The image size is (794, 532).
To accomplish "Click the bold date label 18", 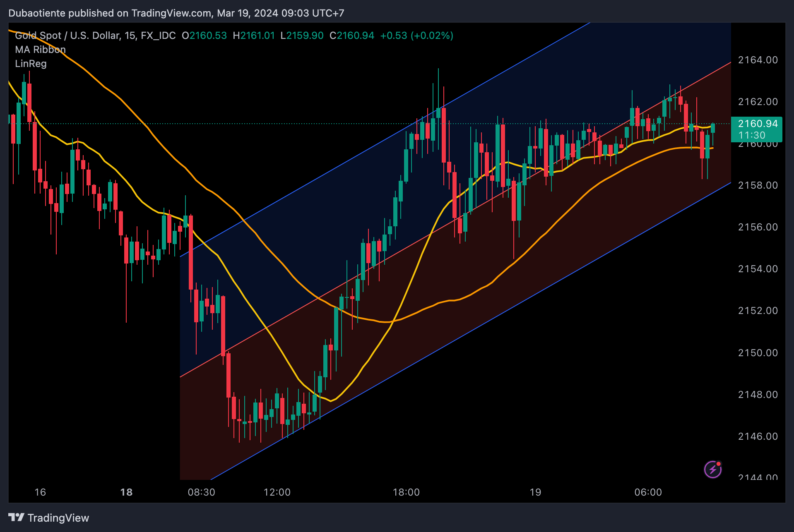I will point(126,492).
